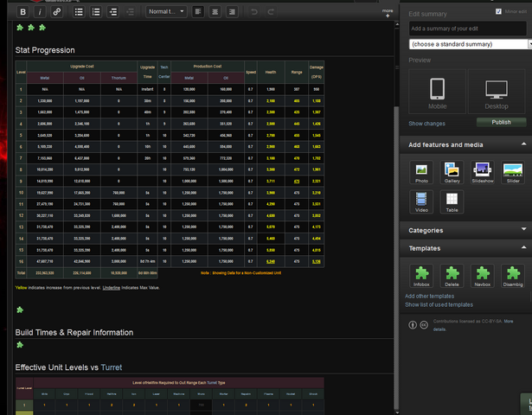Select the puzzle placeholder under Build Times heading
The height and width of the screenshot is (415, 532).
point(20,345)
